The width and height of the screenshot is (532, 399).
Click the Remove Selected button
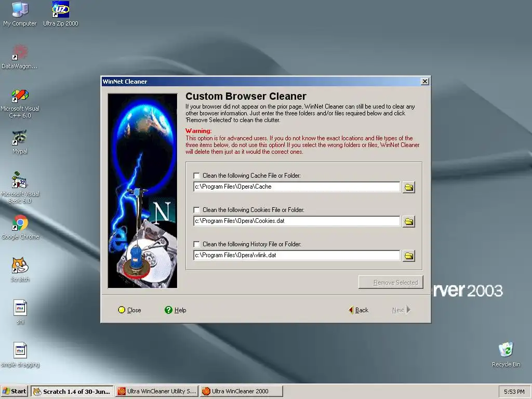[x=391, y=282]
